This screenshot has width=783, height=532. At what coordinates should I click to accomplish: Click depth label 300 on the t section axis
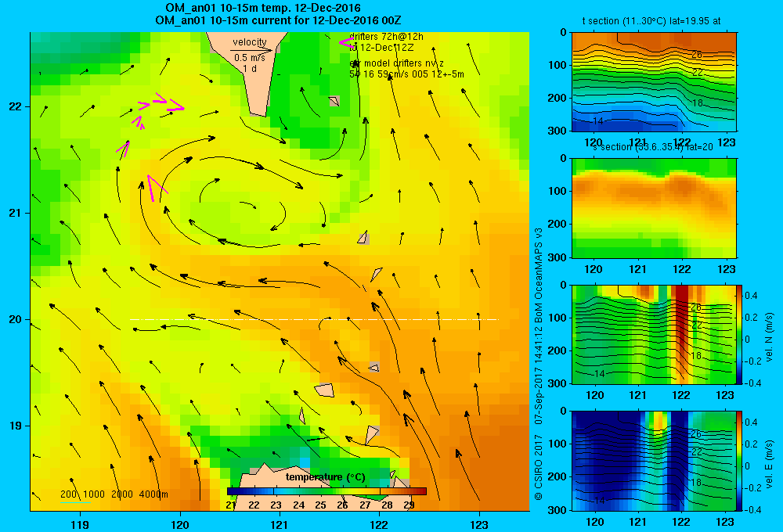click(558, 131)
